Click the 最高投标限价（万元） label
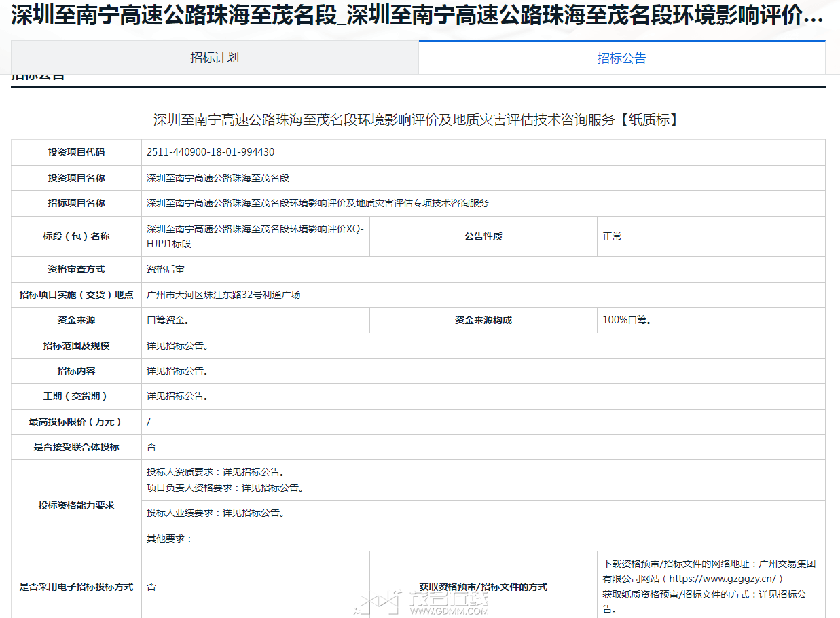Image resolution: width=840 pixels, height=618 pixels. [x=76, y=422]
